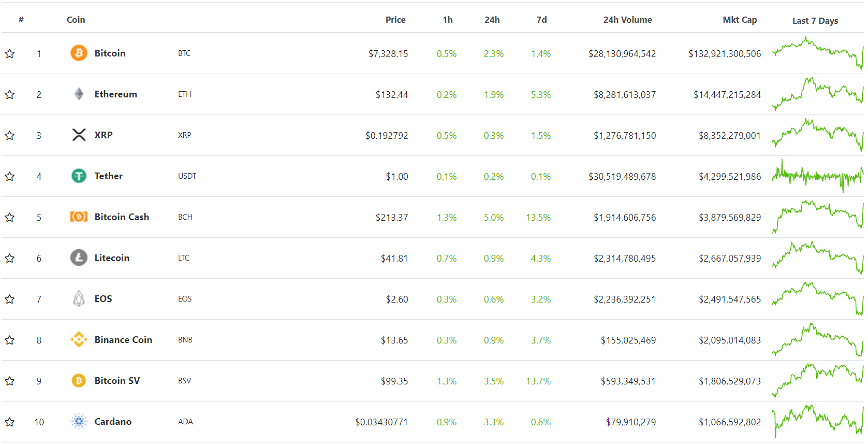868x444 pixels.
Task: Click the EOS logo icon
Action: click(79, 298)
